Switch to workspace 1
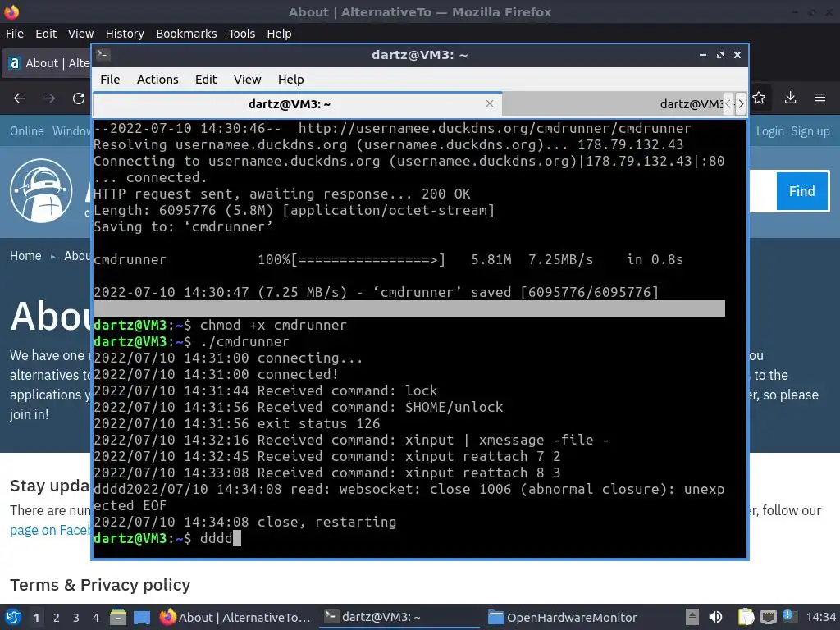 pos(36,618)
